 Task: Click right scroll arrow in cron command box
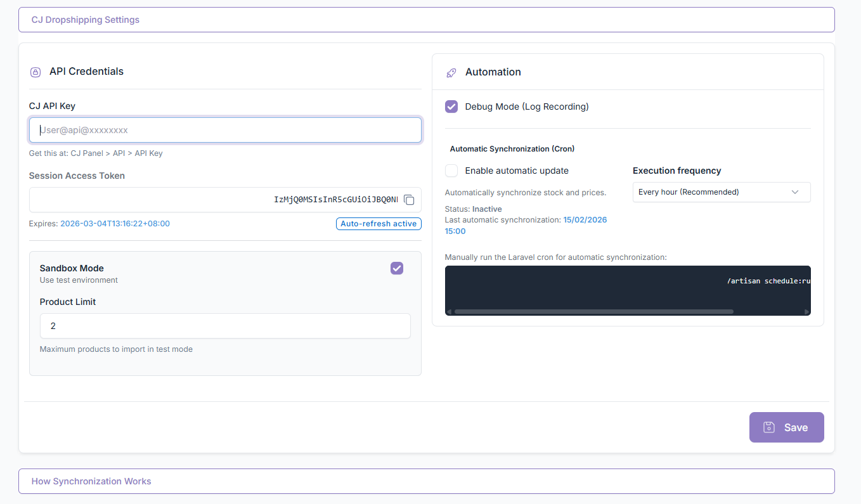[806, 312]
